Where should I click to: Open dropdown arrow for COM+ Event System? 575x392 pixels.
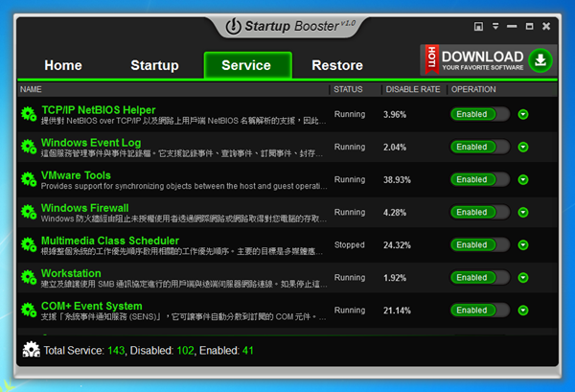[523, 311]
